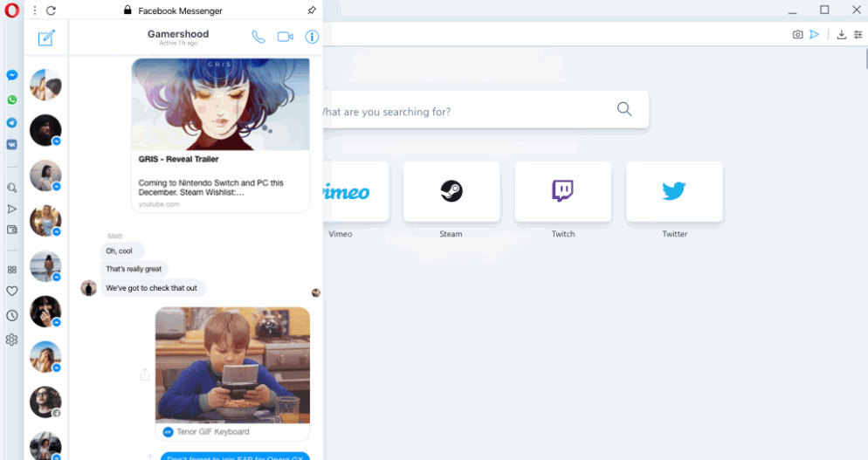The width and height of the screenshot is (868, 460).
Task: Maximize the browser window
Action: pyautogui.click(x=824, y=10)
